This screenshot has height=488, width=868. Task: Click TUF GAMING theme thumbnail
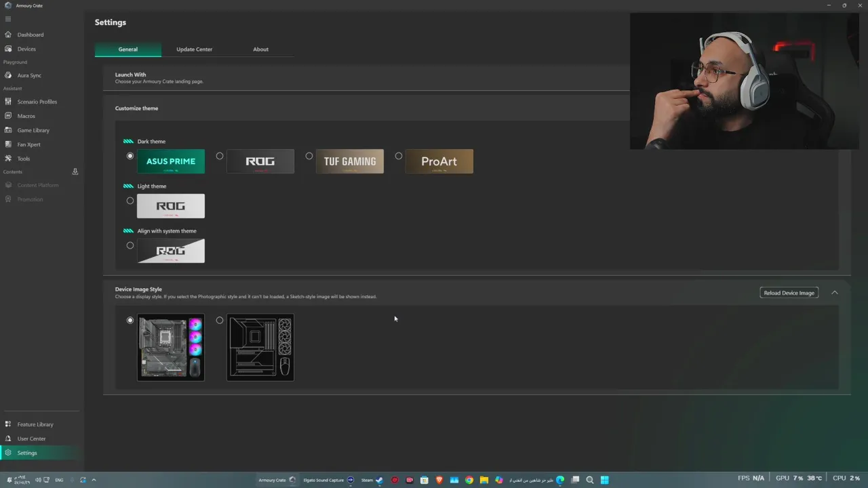click(x=350, y=161)
